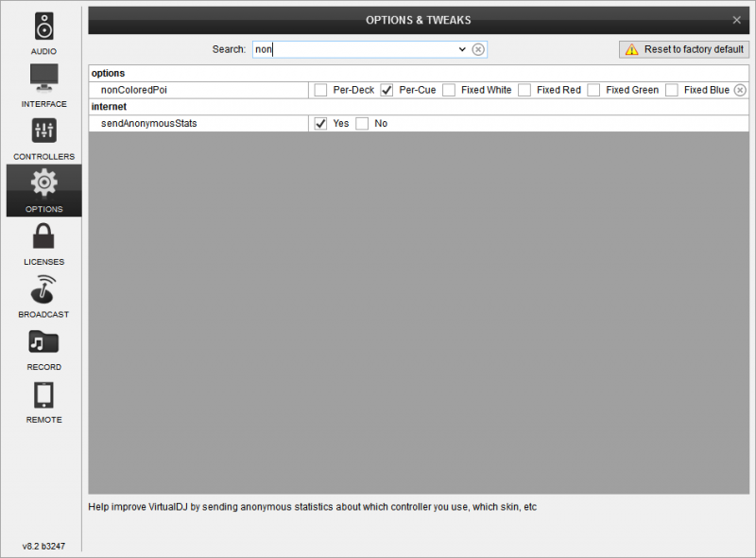Enable the Per-Deck checkbox
The height and width of the screenshot is (558, 756).
coord(321,90)
